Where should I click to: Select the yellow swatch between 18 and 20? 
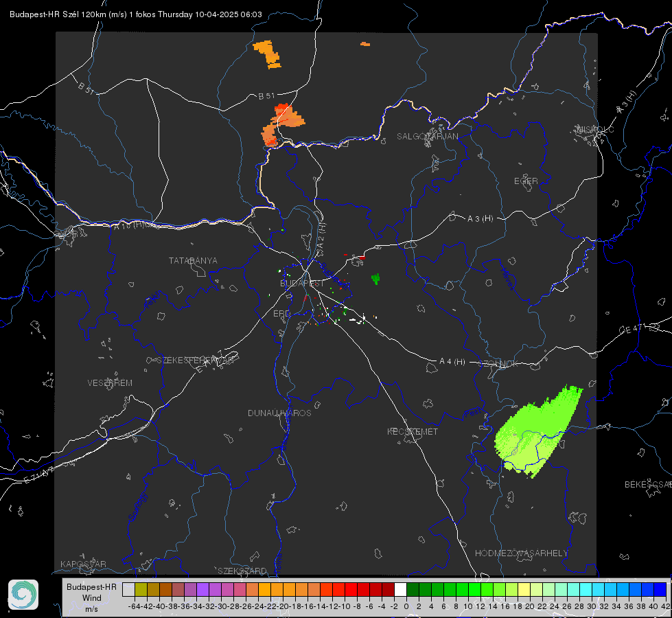coord(524,589)
